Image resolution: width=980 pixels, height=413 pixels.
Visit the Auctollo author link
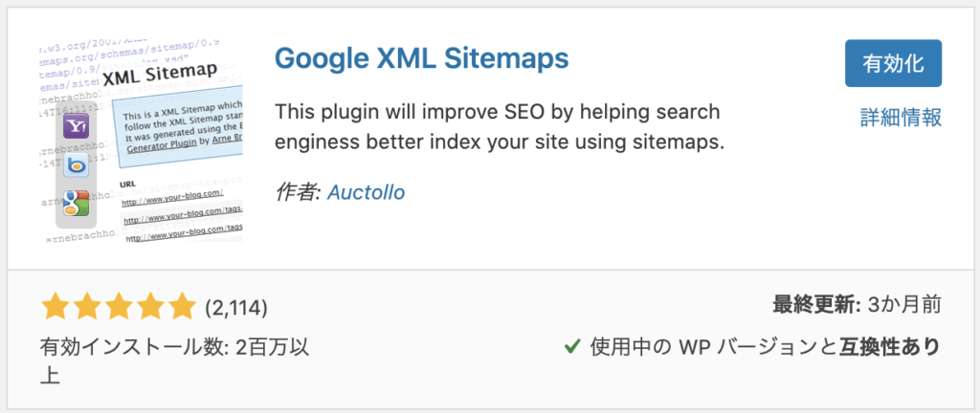point(367,192)
